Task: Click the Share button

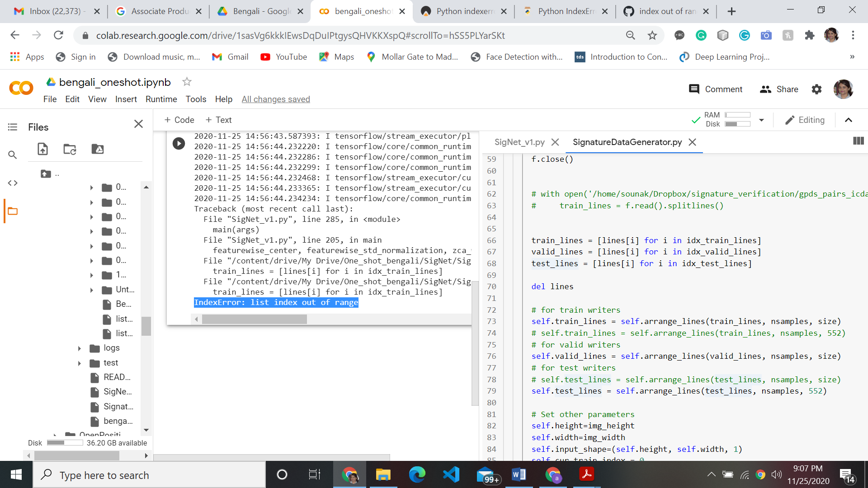Action: click(779, 89)
